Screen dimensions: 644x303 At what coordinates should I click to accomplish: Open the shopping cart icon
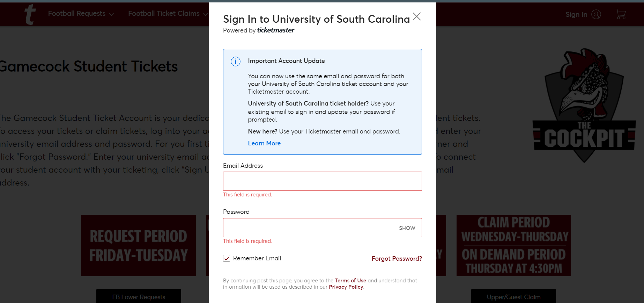(x=621, y=14)
